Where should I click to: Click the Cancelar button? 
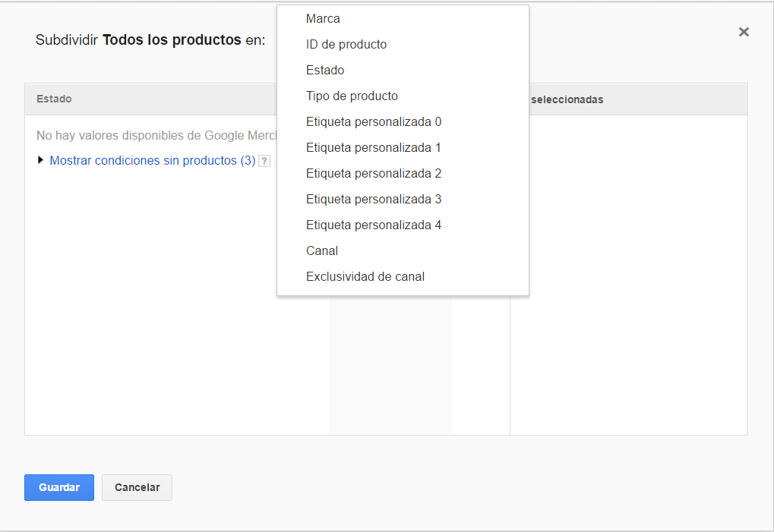pos(137,487)
